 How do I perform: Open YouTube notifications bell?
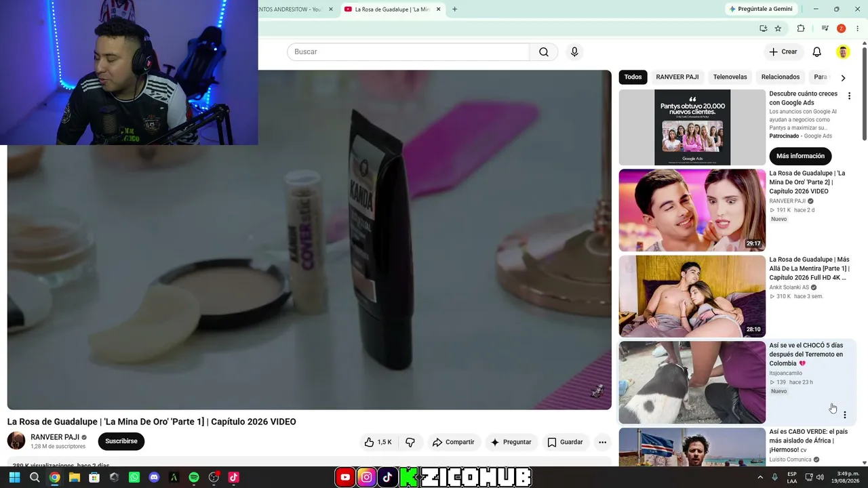(x=817, y=52)
